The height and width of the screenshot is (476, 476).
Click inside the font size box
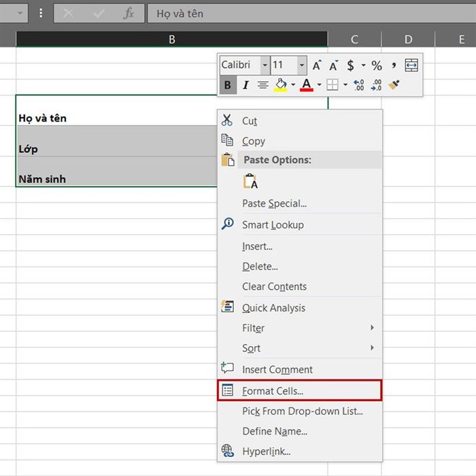click(x=284, y=65)
